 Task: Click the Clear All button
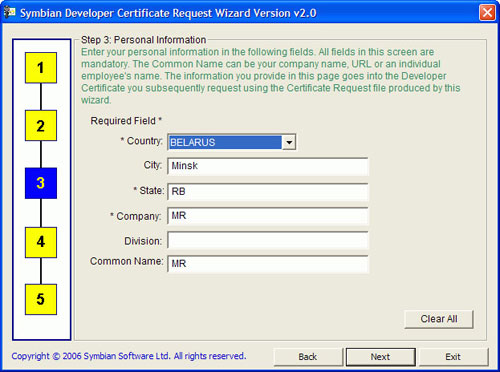tap(439, 319)
